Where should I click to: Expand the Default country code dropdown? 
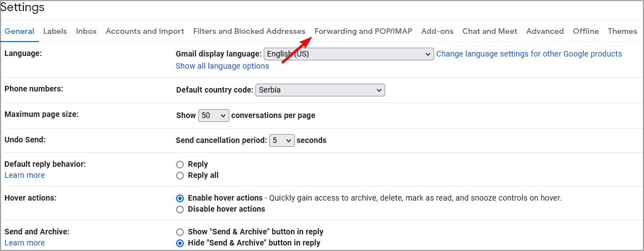tap(320, 90)
